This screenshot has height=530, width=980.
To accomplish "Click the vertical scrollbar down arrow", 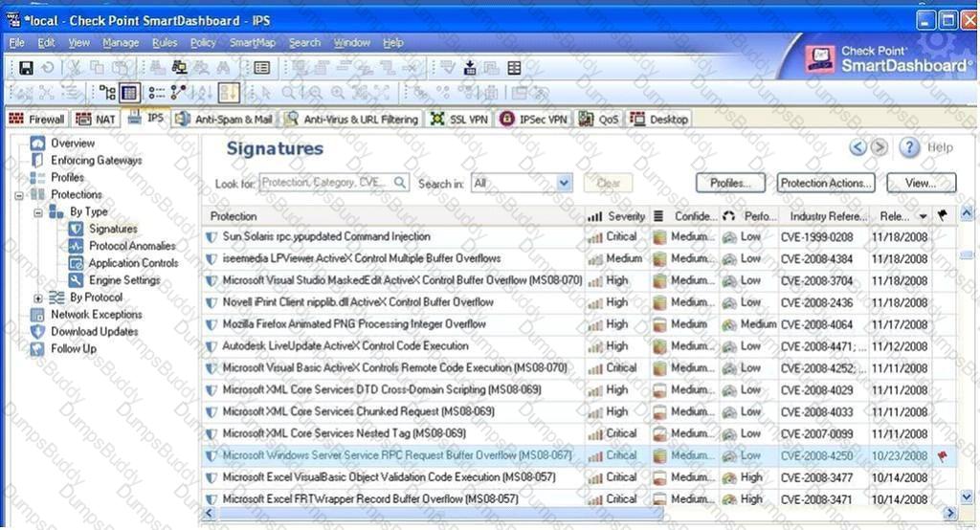I will 967,497.
